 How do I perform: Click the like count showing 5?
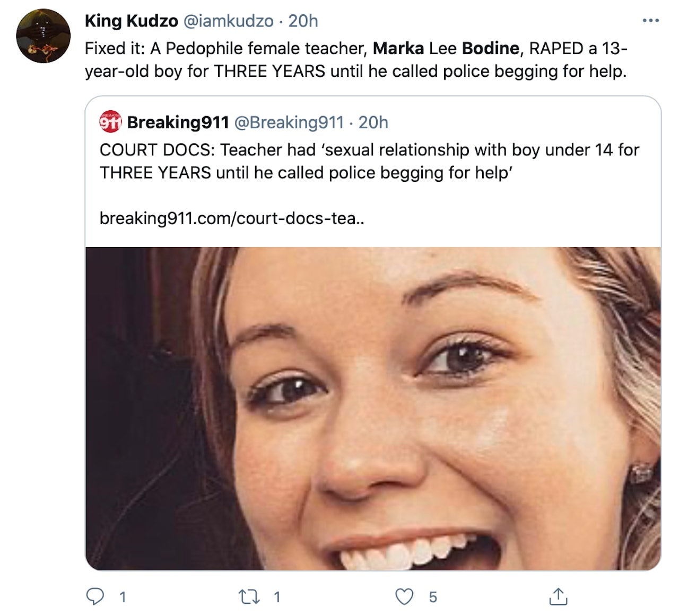[433, 597]
